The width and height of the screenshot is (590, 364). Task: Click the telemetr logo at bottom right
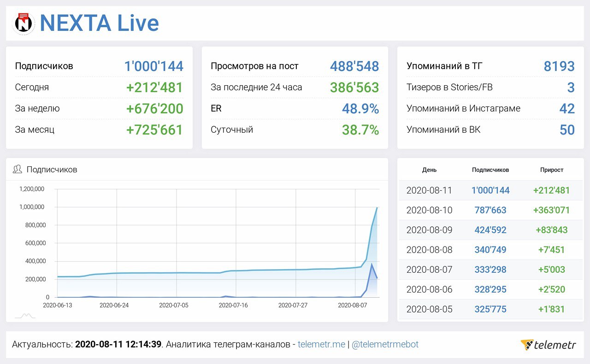click(548, 344)
